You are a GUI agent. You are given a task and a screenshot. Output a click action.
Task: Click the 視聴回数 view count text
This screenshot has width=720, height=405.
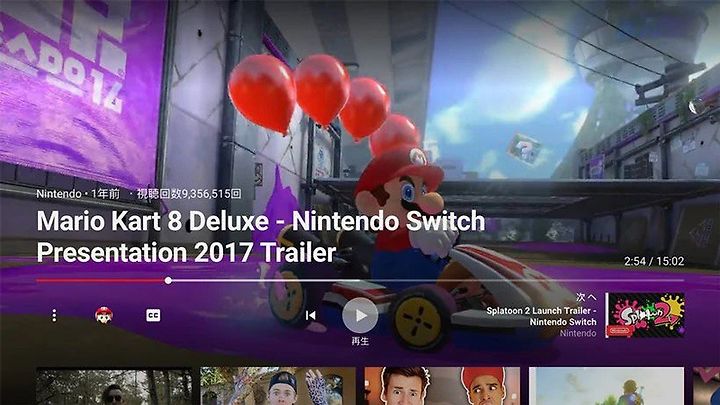click(x=189, y=194)
